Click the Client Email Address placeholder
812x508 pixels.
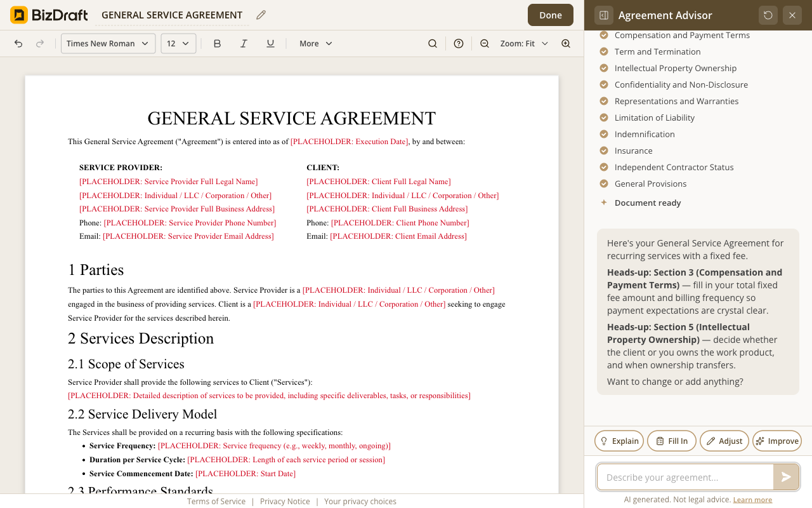[398, 236]
